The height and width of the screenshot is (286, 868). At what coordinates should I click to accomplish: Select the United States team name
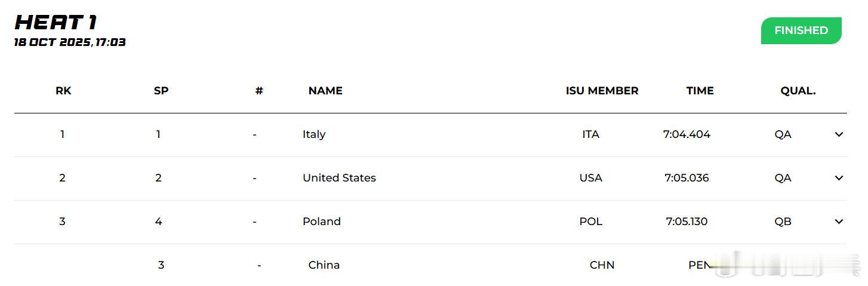pyautogui.click(x=339, y=178)
